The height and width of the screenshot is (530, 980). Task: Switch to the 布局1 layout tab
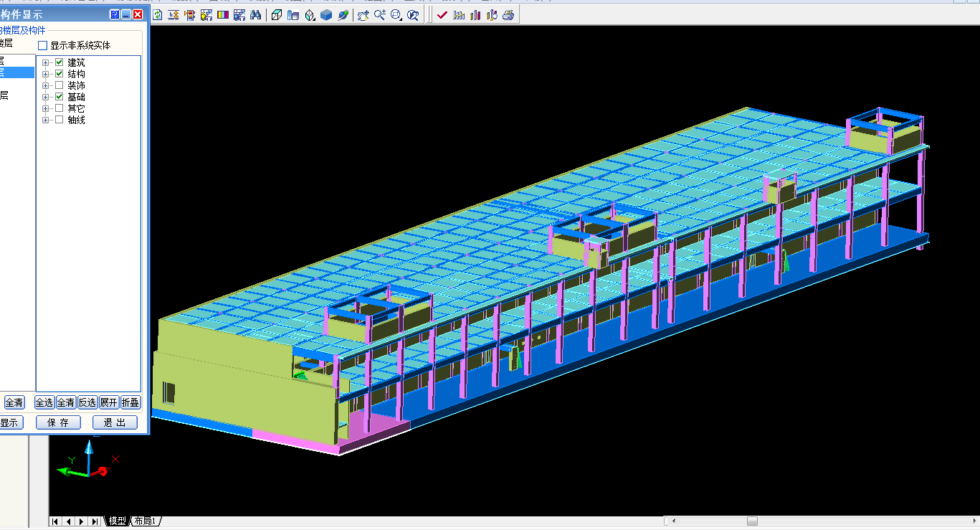pos(145,521)
